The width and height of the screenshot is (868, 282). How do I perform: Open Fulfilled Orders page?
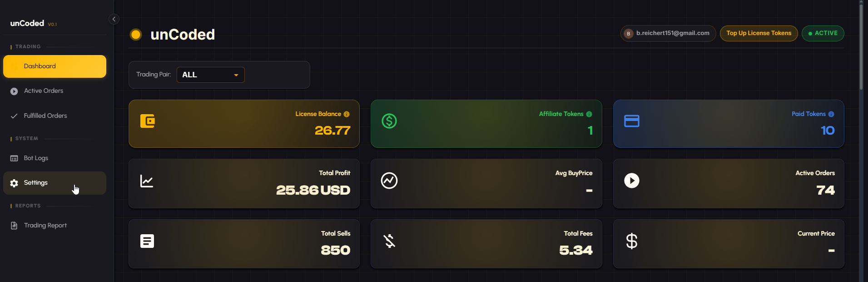45,116
